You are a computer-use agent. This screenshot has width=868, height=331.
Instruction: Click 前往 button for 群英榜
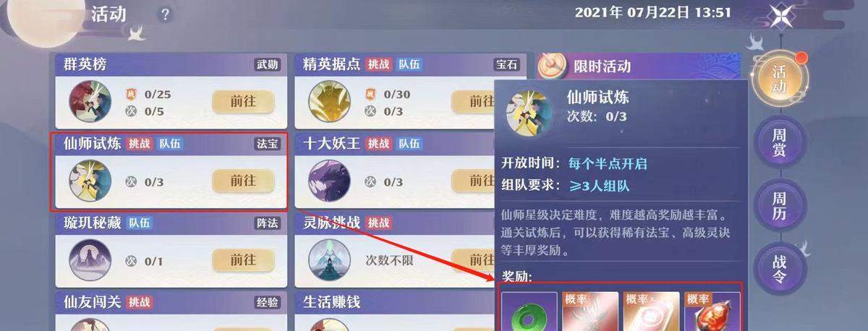pyautogui.click(x=244, y=101)
